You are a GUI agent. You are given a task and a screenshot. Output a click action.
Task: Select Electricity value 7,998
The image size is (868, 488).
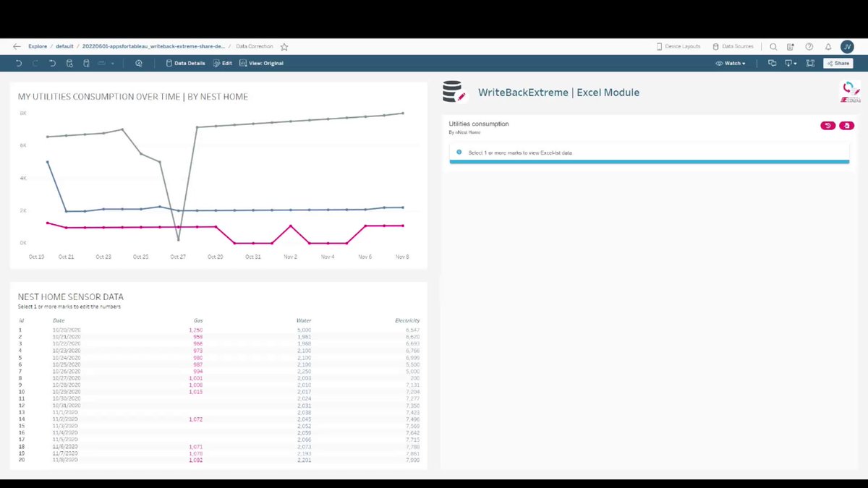pyautogui.click(x=413, y=460)
